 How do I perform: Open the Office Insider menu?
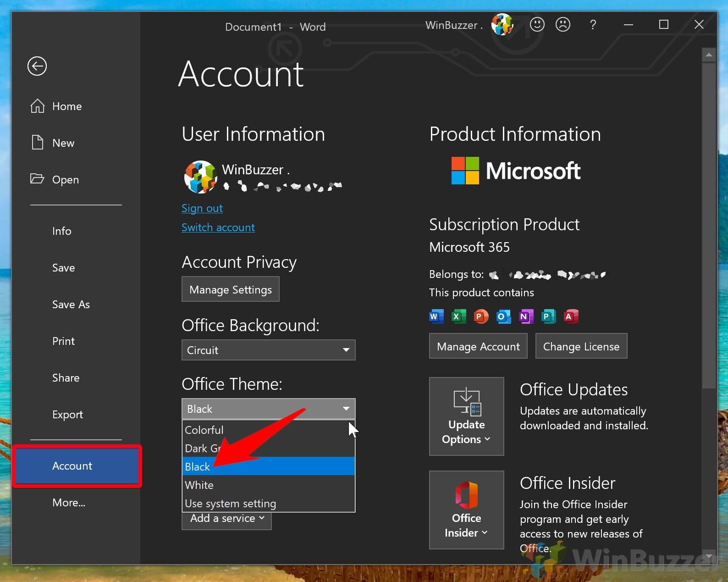467,510
